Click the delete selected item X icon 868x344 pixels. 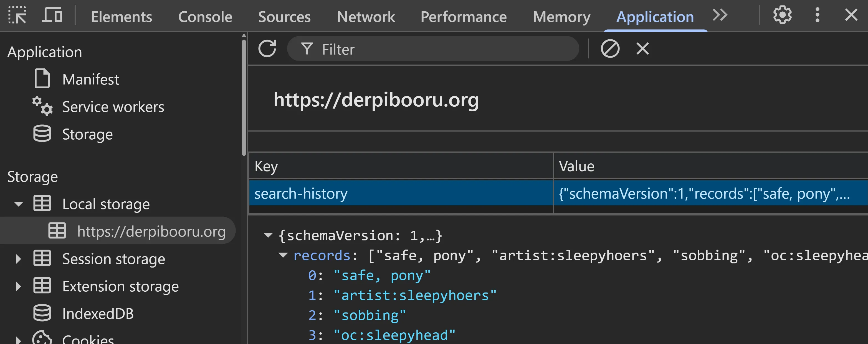click(642, 49)
